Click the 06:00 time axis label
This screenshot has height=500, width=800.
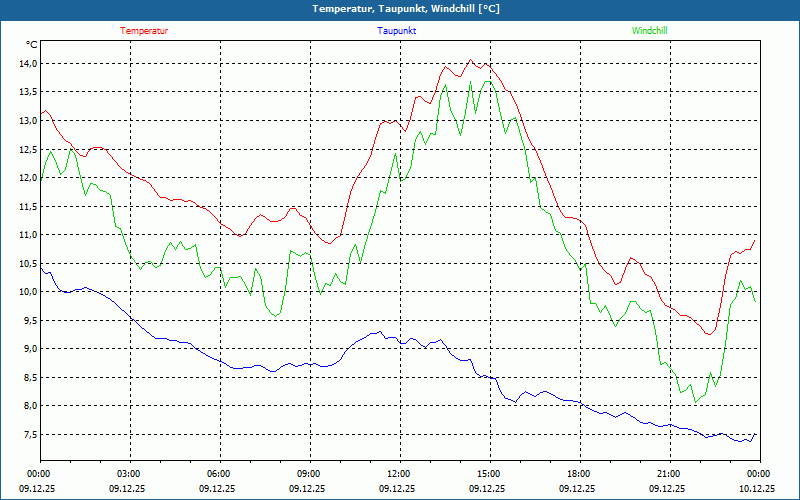[219, 474]
